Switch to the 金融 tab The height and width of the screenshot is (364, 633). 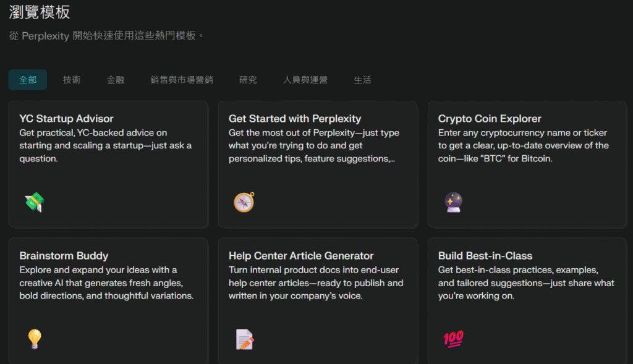116,80
